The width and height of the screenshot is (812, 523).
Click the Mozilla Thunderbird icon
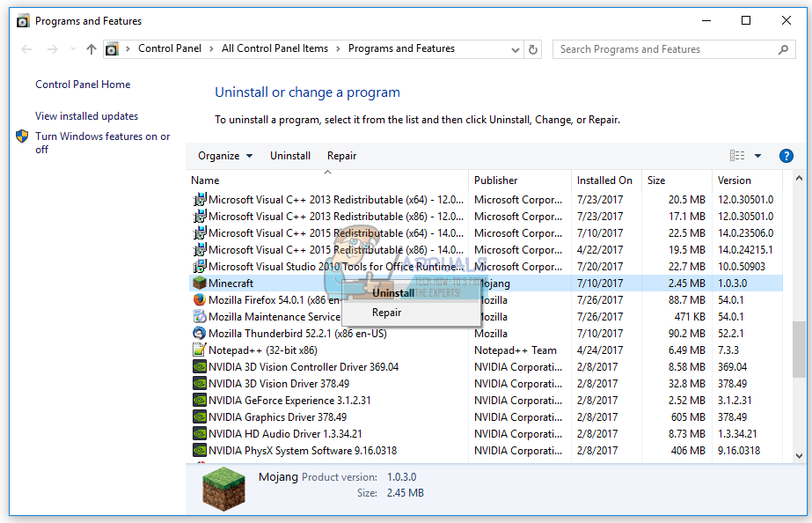pos(201,333)
